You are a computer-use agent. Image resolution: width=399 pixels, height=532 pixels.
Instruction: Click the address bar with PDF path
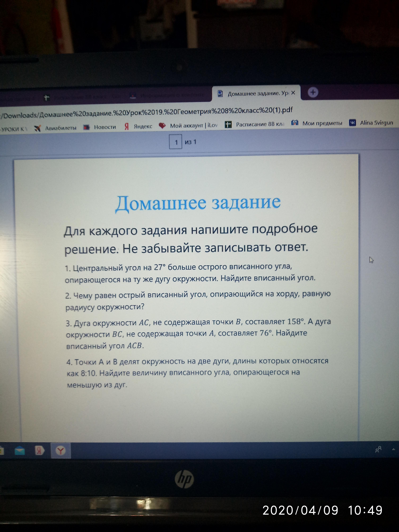tap(169, 112)
